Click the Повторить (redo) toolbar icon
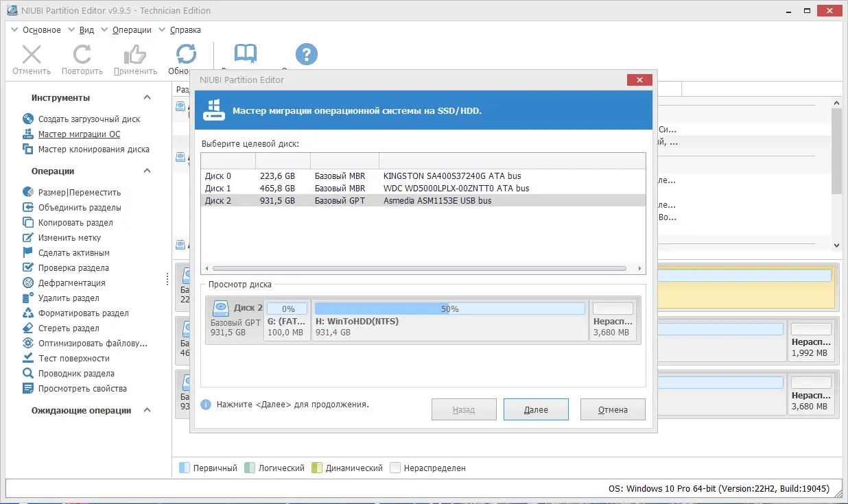The height and width of the screenshot is (504, 848). click(82, 54)
